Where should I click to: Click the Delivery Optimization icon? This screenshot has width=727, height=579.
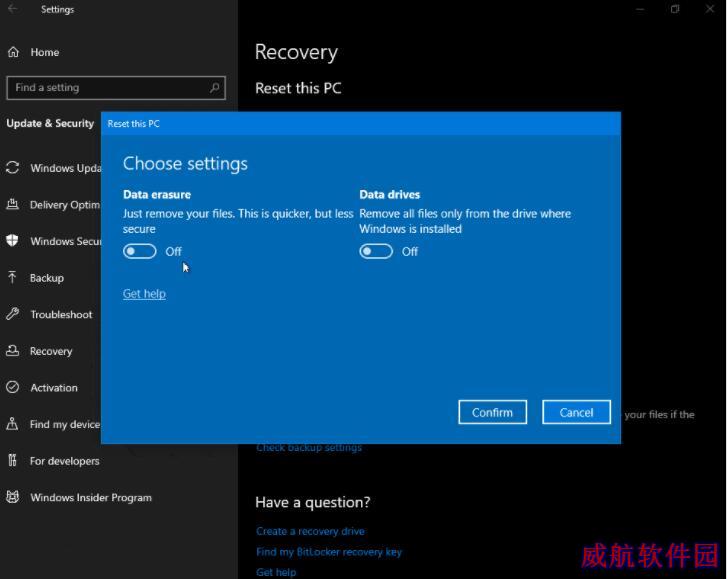coord(13,205)
